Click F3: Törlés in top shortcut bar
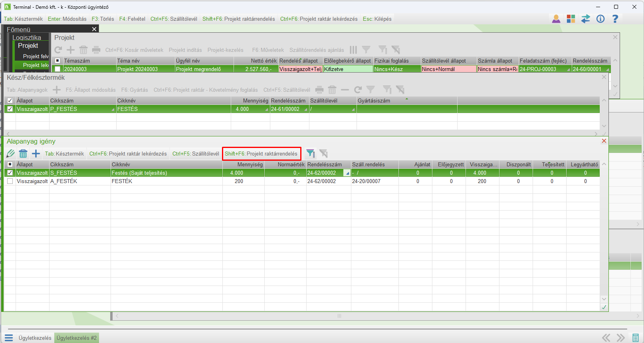This screenshot has width=644, height=343. point(103,19)
